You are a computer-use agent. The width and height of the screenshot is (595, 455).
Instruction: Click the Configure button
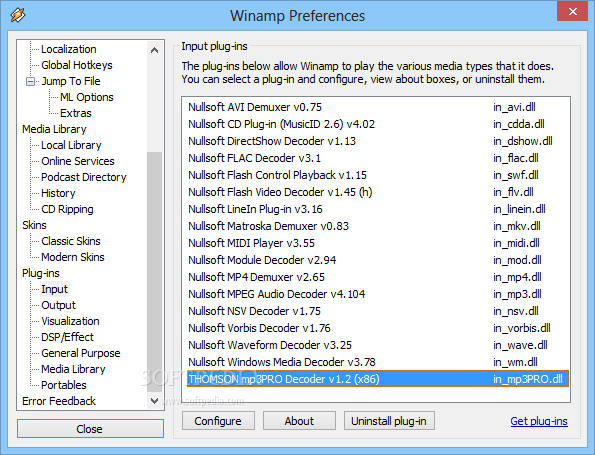[218, 421]
